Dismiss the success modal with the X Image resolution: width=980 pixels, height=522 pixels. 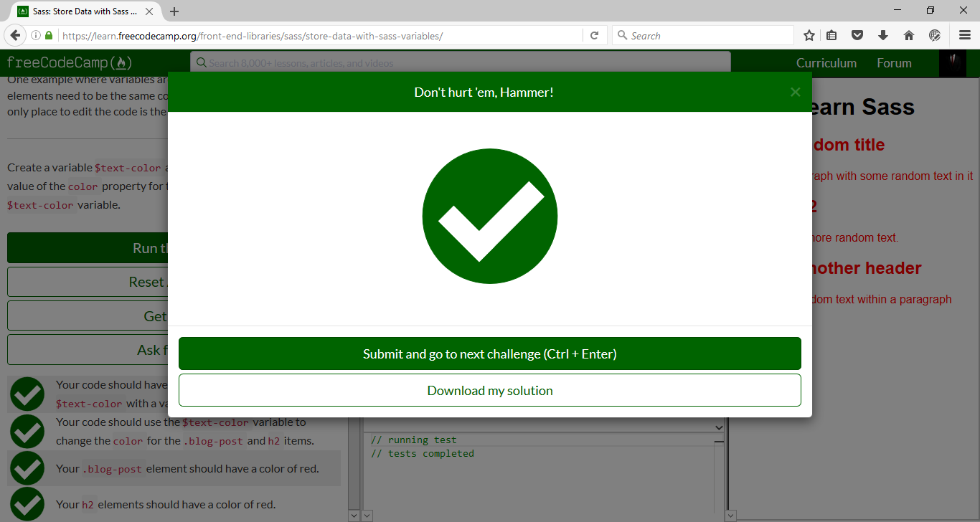(x=795, y=91)
